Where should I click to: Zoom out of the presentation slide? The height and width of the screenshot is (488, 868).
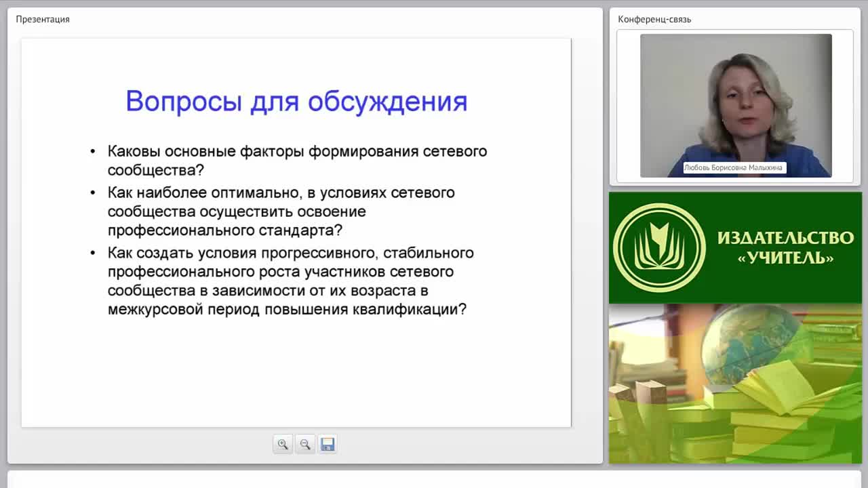[x=305, y=444]
